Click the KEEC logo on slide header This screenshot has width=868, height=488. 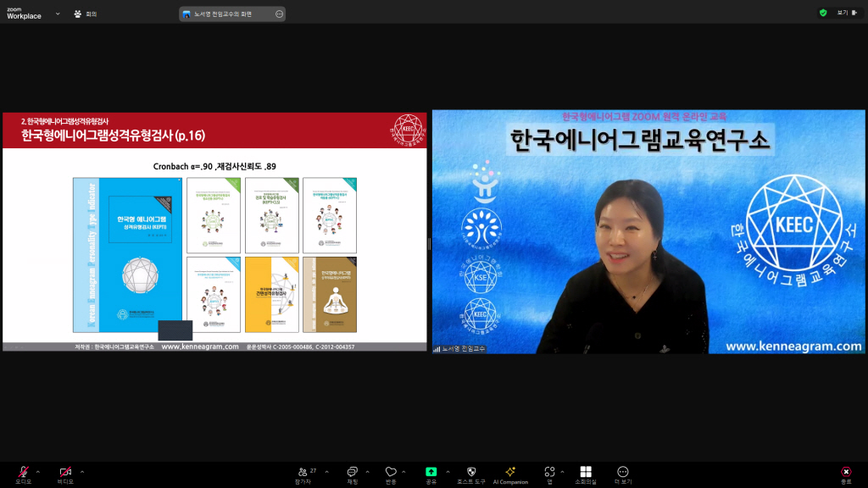tap(408, 130)
